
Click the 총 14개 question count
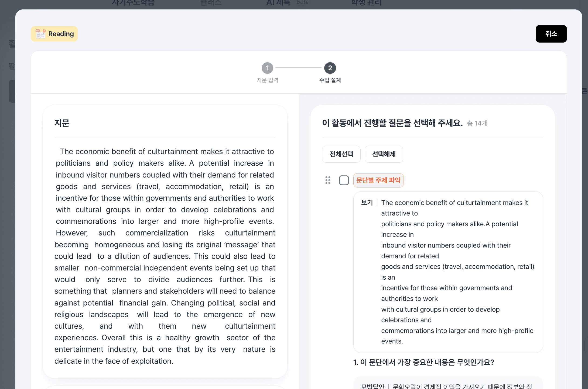(477, 123)
